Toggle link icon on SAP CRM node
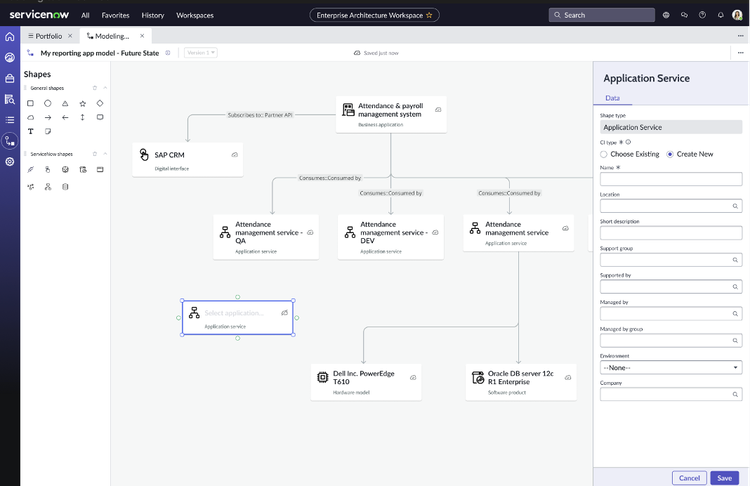Image resolution: width=750 pixels, height=486 pixels. (234, 155)
